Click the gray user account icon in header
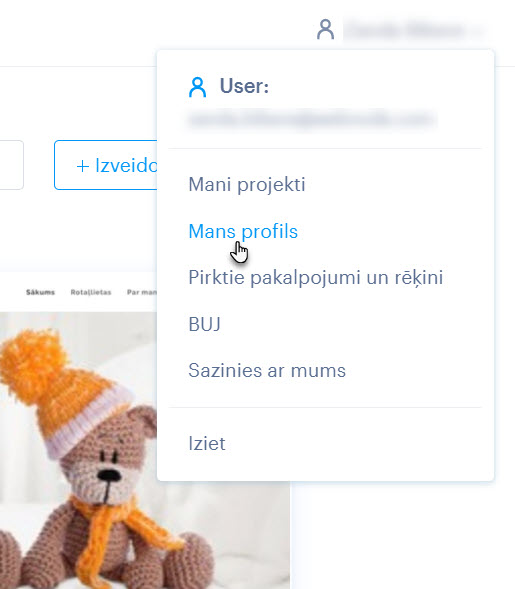The width and height of the screenshot is (515, 589). click(x=325, y=30)
